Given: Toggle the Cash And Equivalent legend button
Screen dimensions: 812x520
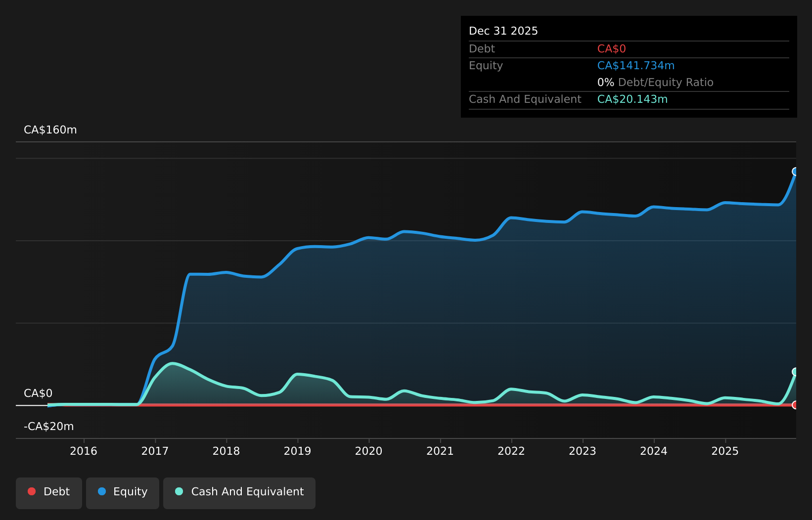Looking at the screenshot, I should point(239,493).
